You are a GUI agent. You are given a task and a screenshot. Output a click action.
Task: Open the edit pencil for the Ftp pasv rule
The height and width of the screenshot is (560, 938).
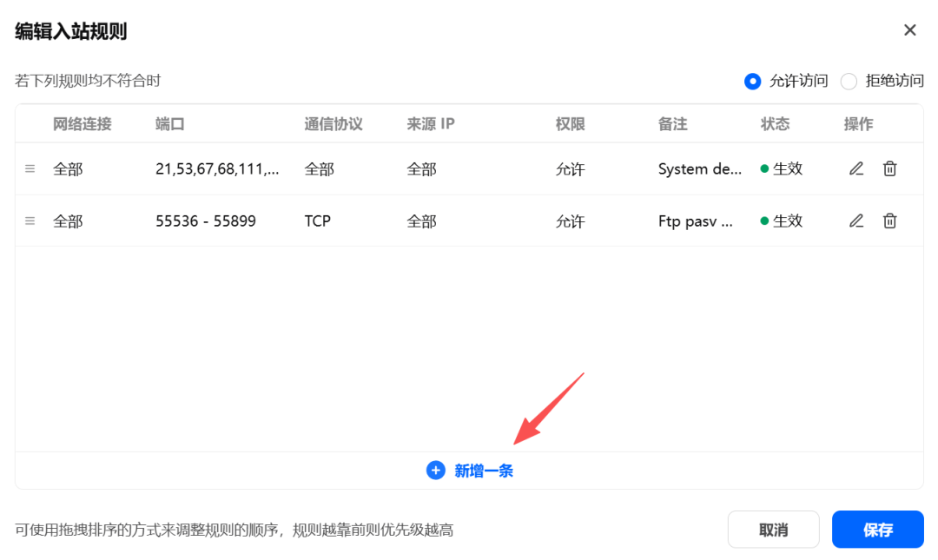(x=855, y=221)
